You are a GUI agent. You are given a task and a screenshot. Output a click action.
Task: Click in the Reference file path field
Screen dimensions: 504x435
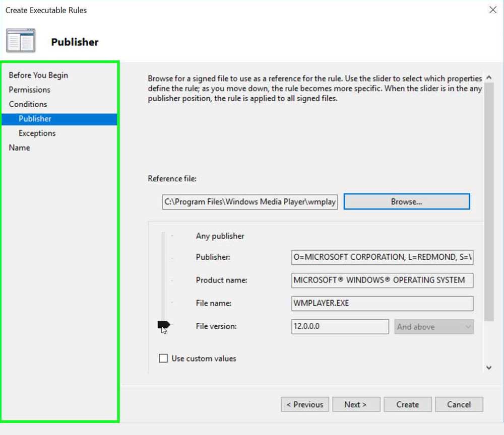(x=250, y=201)
